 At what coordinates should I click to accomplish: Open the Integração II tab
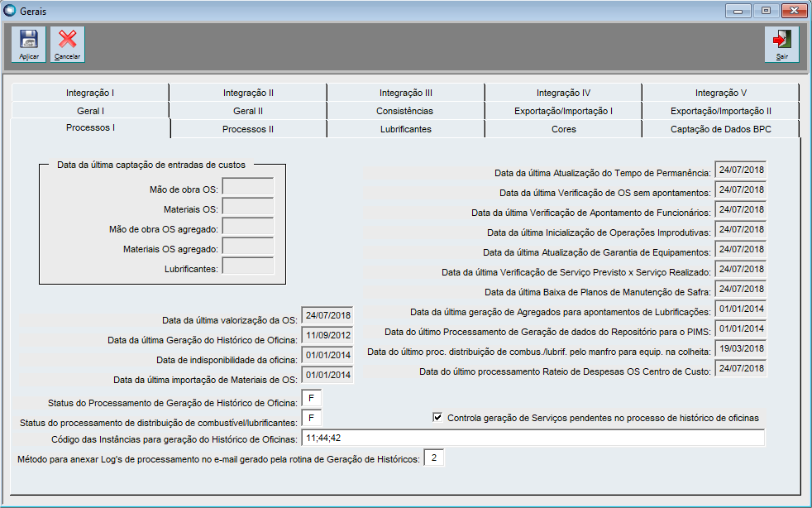click(248, 93)
